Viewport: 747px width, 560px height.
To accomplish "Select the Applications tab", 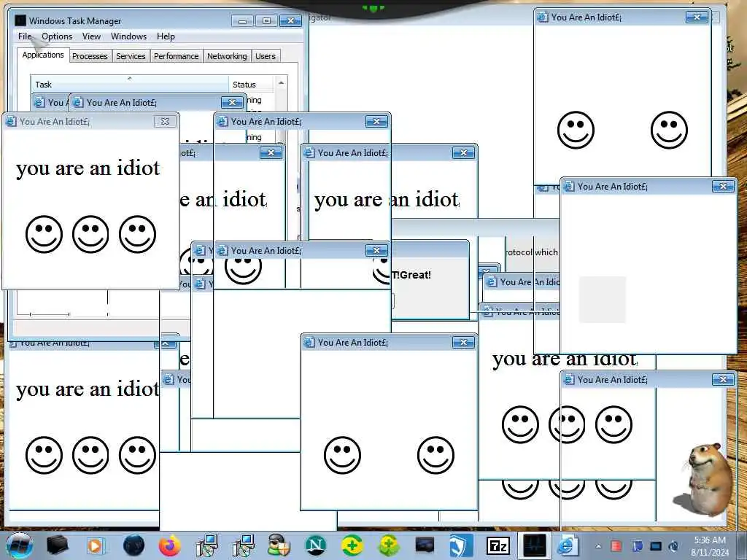I will click(43, 55).
